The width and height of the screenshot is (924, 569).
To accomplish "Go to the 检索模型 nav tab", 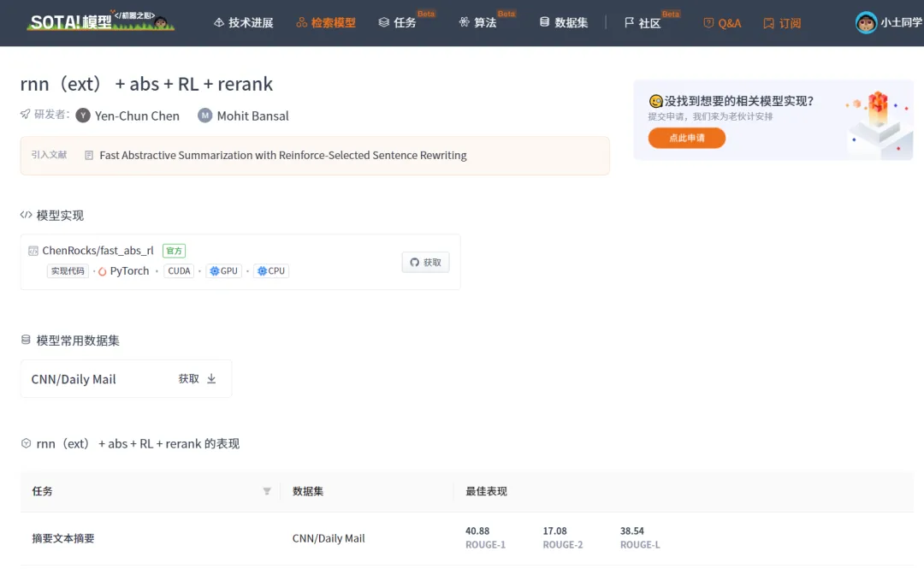I will 326,23.
